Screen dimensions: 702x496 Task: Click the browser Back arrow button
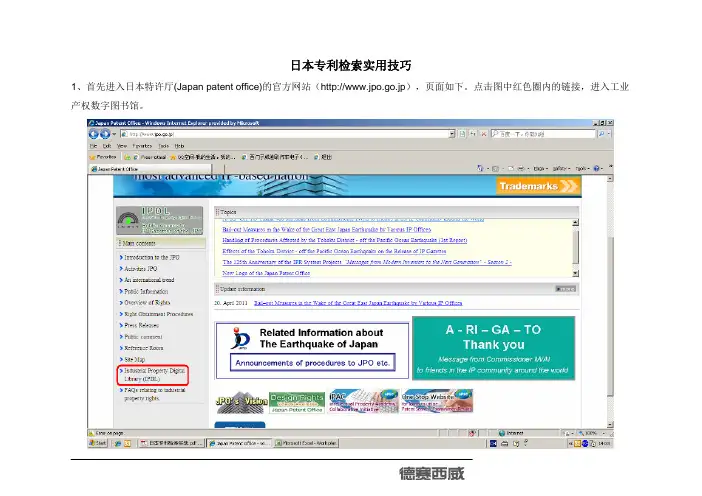(93, 133)
